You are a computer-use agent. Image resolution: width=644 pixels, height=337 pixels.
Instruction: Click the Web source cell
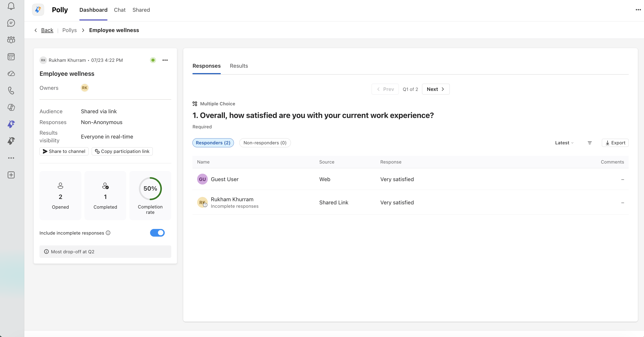(x=324, y=179)
